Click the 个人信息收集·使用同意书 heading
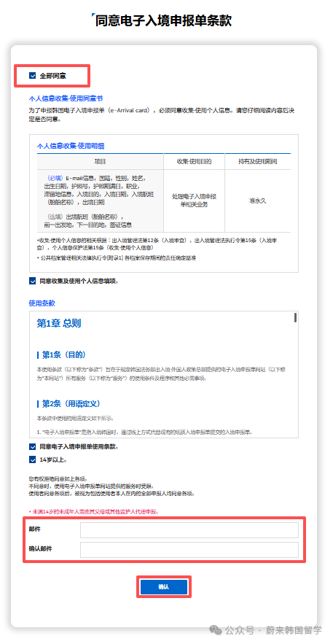The height and width of the screenshot is (644, 333). pyautogui.click(x=66, y=99)
